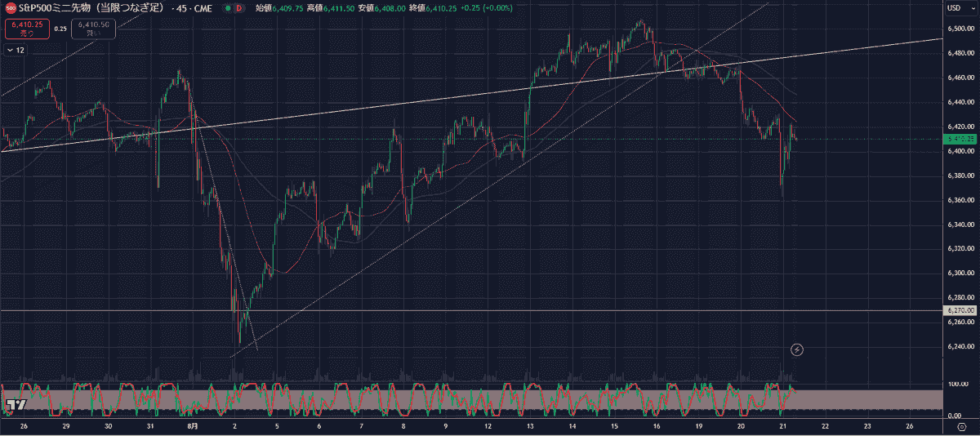Click the S&P500 symbol logo icon
Image resolution: width=980 pixels, height=436 pixels.
click(x=11, y=8)
